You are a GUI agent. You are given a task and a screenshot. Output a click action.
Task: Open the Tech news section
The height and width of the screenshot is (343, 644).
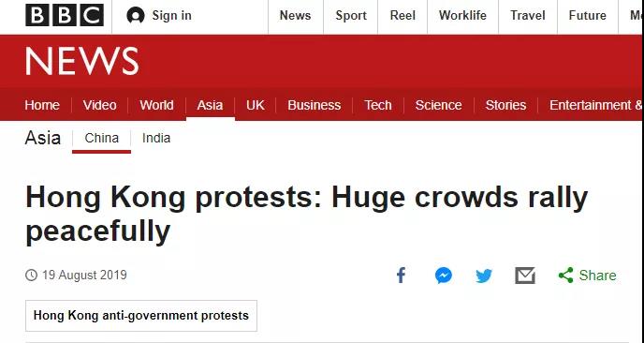[378, 105]
